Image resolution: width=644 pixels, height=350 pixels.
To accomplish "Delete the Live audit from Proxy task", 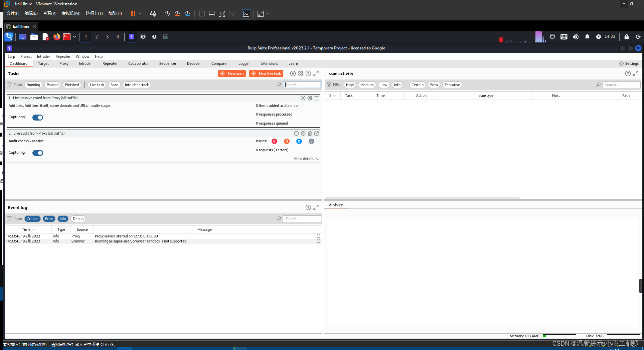I will (310, 133).
